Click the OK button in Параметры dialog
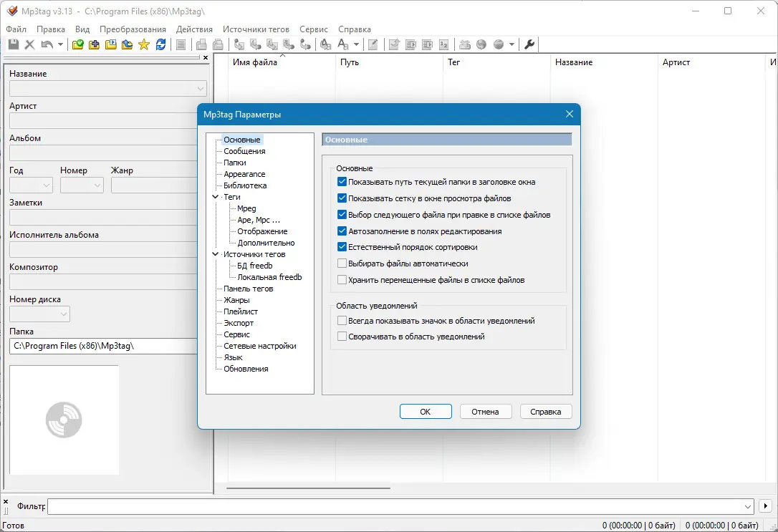Image resolution: width=778 pixels, height=532 pixels. [426, 412]
